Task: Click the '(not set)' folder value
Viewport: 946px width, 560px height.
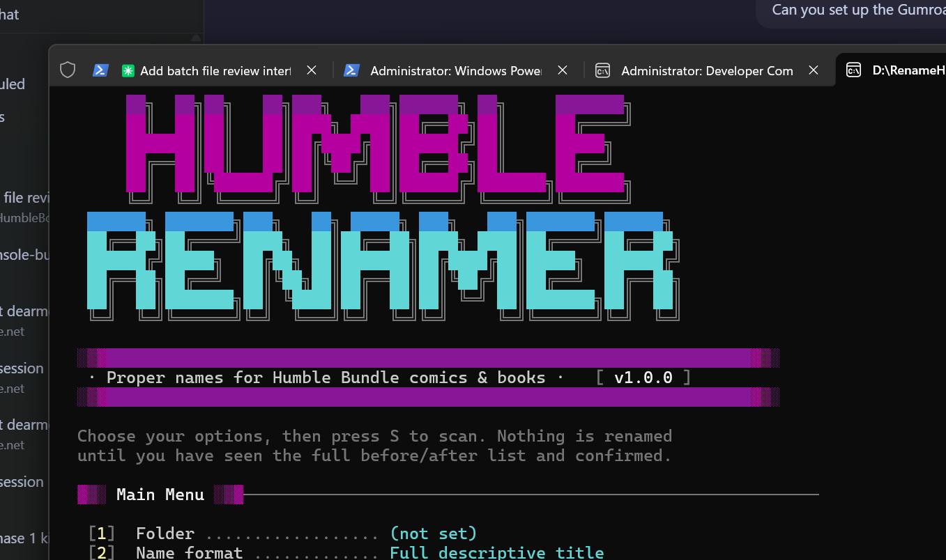Action: point(434,534)
